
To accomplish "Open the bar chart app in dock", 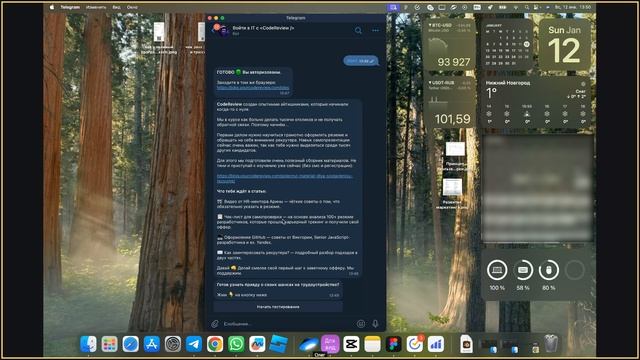I will click(436, 344).
